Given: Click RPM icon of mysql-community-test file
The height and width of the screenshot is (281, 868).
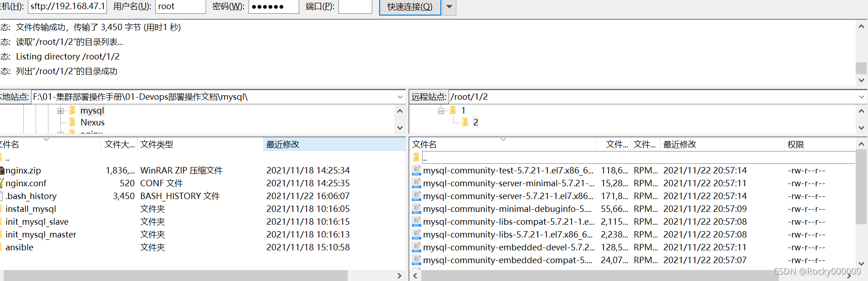Looking at the screenshot, I should click(416, 170).
